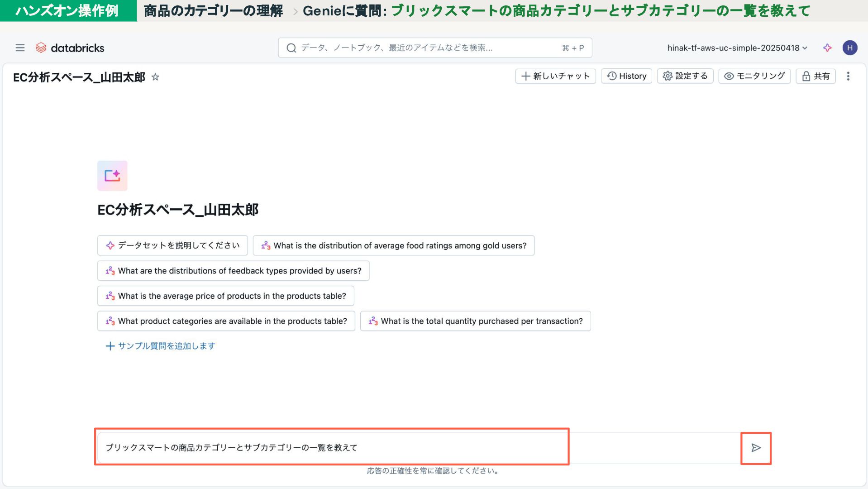The height and width of the screenshot is (489, 868).
Task: Expand workspace selector hinak-tf-aws-uc-simple-20250418
Action: tap(737, 48)
